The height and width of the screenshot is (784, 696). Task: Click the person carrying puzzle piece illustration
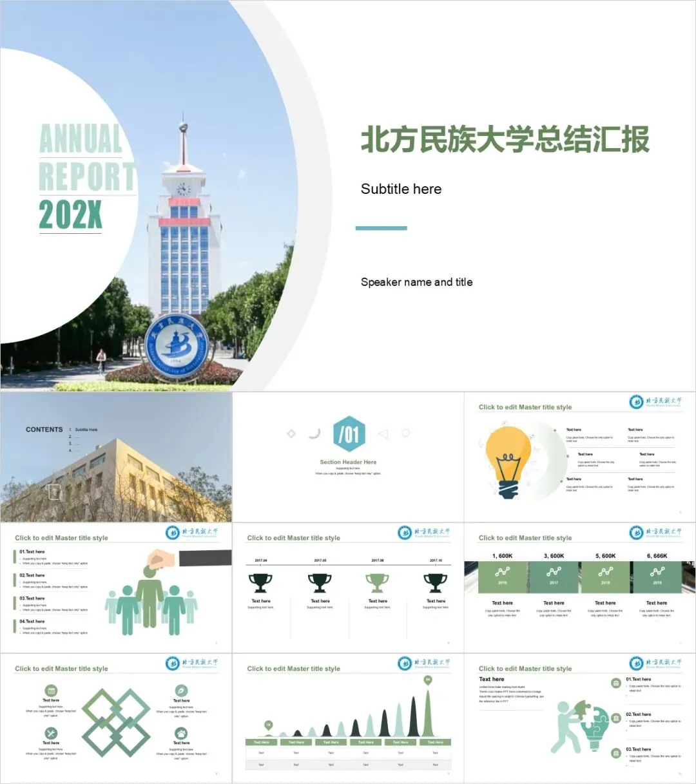click(579, 727)
